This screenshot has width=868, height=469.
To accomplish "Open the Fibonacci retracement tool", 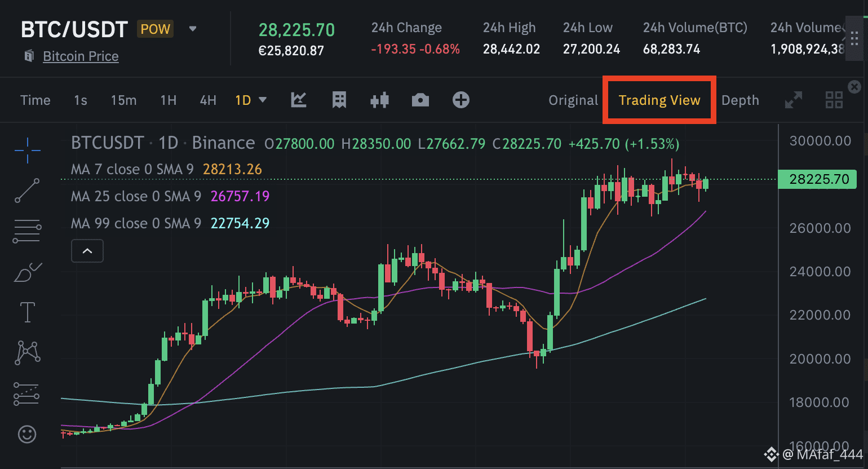I will pyautogui.click(x=27, y=231).
